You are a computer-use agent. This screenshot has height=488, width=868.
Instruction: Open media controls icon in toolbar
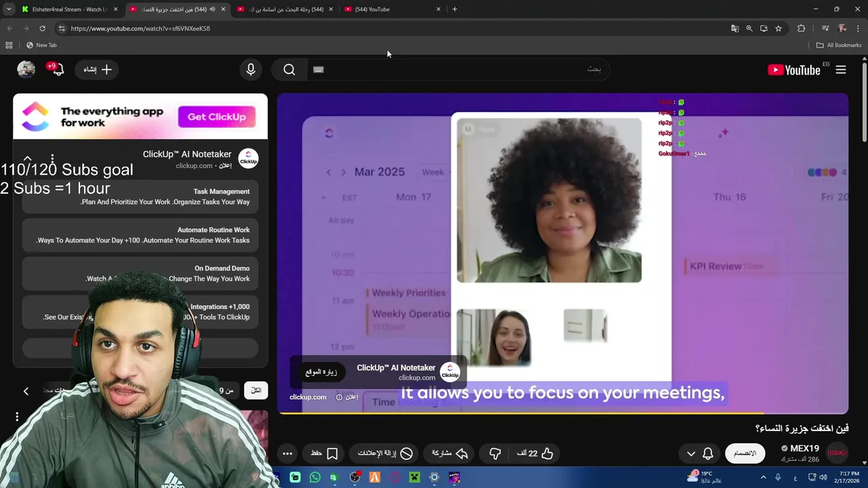(825, 28)
